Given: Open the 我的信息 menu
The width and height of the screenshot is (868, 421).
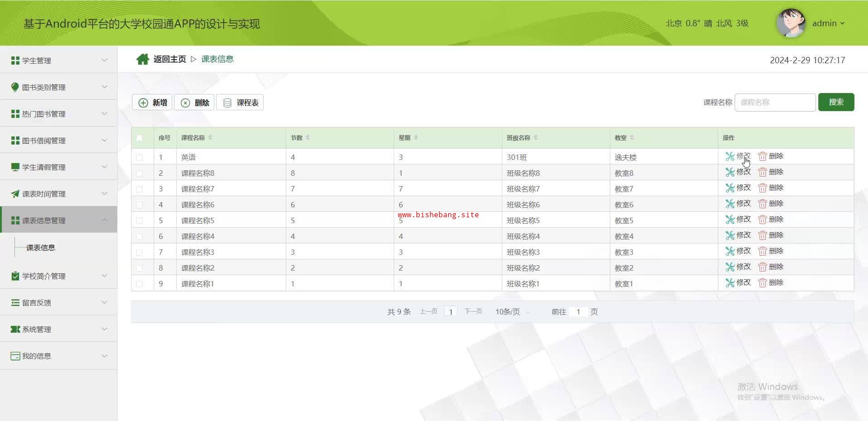Looking at the screenshot, I should tap(59, 356).
